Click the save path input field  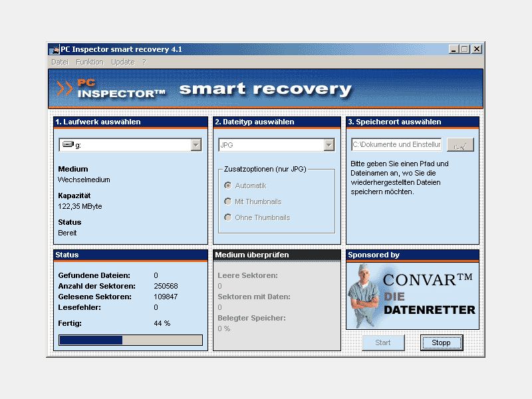[x=396, y=144]
